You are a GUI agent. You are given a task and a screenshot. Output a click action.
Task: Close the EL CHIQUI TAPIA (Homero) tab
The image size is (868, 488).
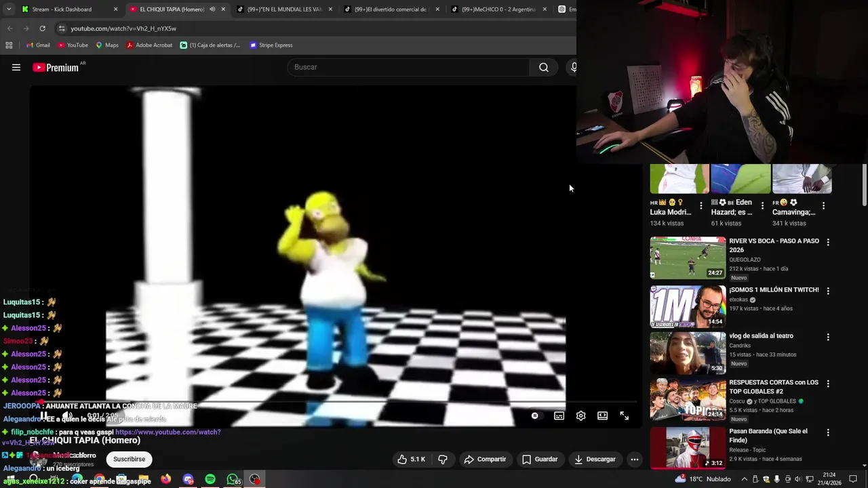[223, 9]
